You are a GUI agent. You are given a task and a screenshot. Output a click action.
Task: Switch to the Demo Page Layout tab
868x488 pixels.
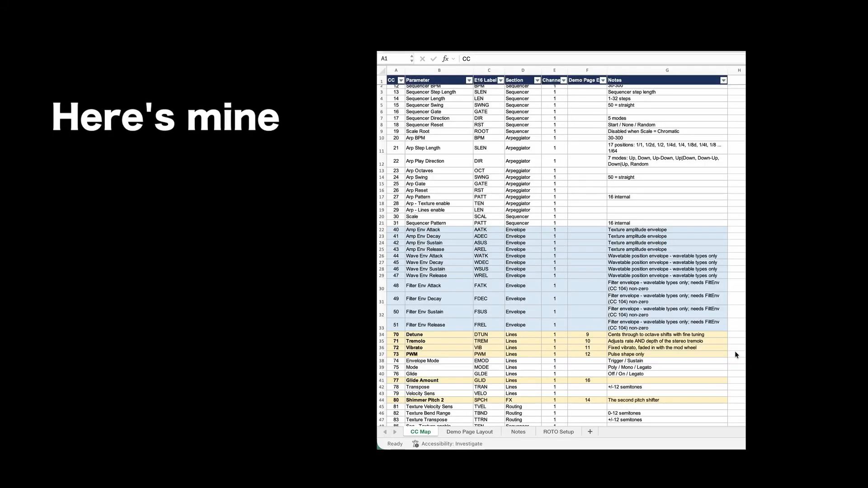pos(469,432)
